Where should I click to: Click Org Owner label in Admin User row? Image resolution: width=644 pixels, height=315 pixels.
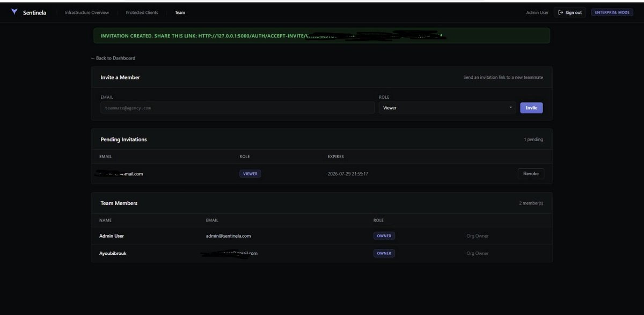coord(478,236)
